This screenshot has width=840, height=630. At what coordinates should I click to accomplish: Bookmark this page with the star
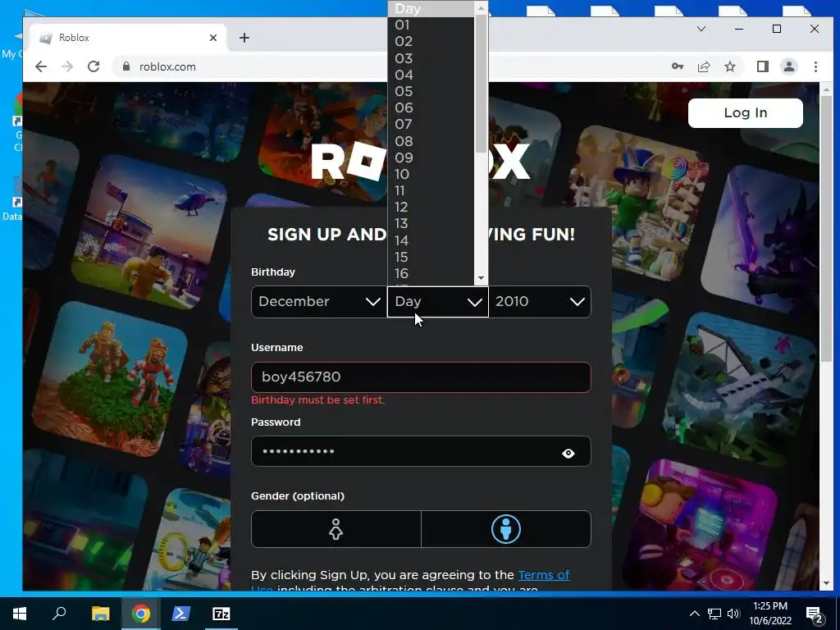[729, 66]
